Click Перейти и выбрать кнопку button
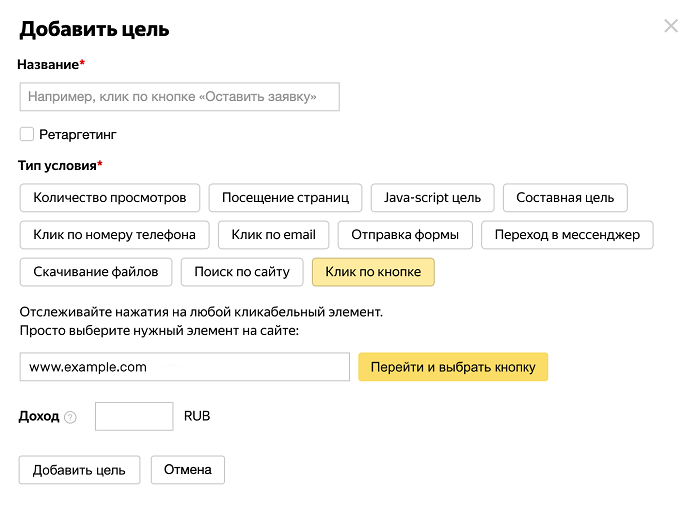Image resolution: width=698 pixels, height=506 pixels. [453, 367]
